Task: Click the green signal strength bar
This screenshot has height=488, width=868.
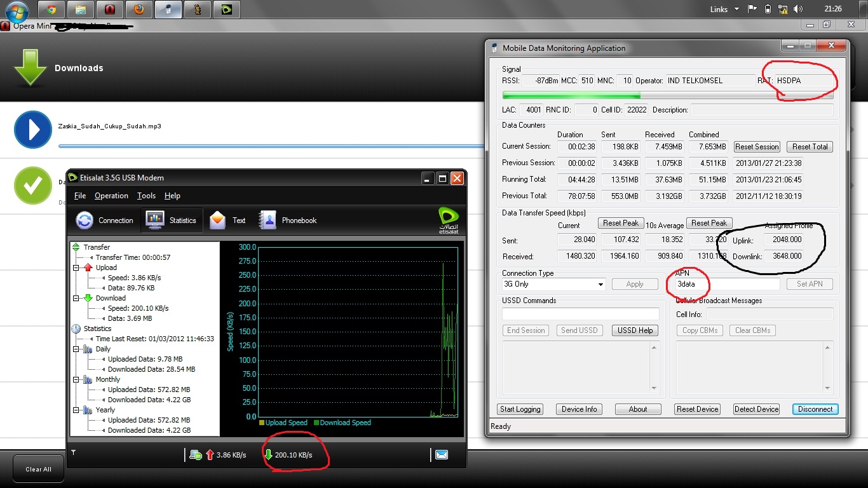Action: tap(667, 95)
